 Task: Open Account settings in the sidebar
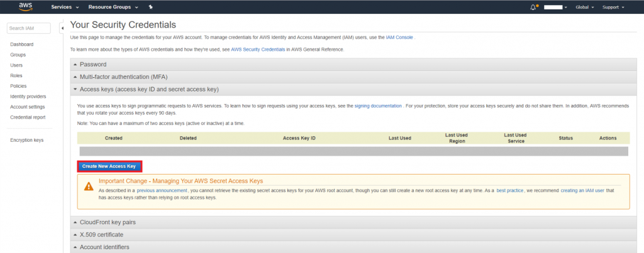[x=28, y=107]
